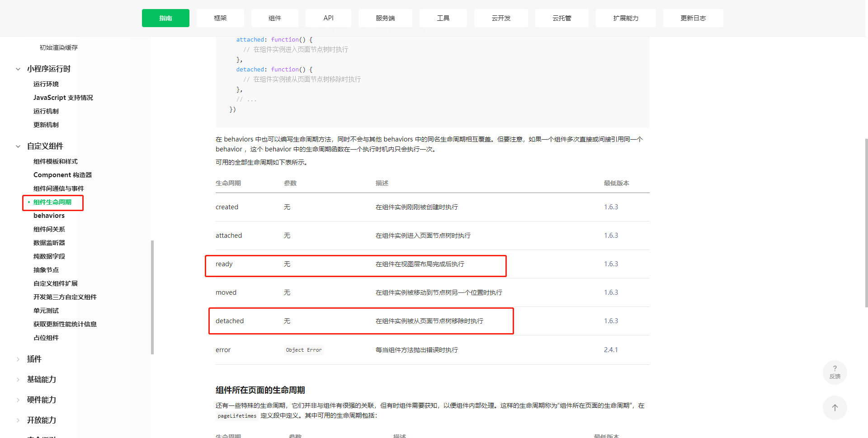This screenshot has height=438, width=868.
Task: Open the 扩展能力 tab
Action: 626,18
